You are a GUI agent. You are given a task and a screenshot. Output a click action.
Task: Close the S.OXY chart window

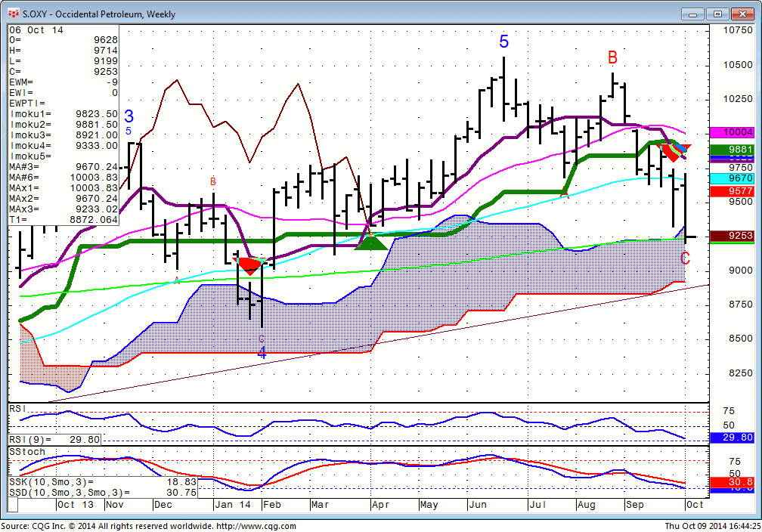click(742, 14)
